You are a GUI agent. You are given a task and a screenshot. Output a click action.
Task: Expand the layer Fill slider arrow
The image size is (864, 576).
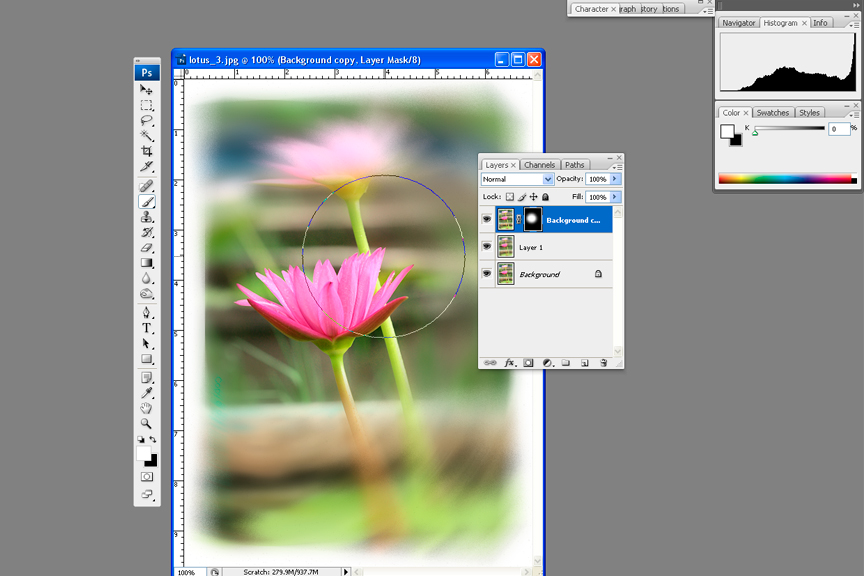pos(615,197)
